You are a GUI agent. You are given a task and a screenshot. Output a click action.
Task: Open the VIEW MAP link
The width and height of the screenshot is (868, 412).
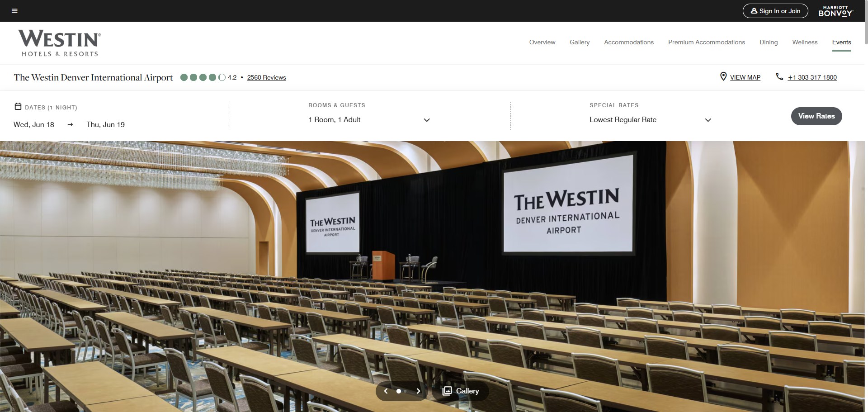(x=745, y=77)
